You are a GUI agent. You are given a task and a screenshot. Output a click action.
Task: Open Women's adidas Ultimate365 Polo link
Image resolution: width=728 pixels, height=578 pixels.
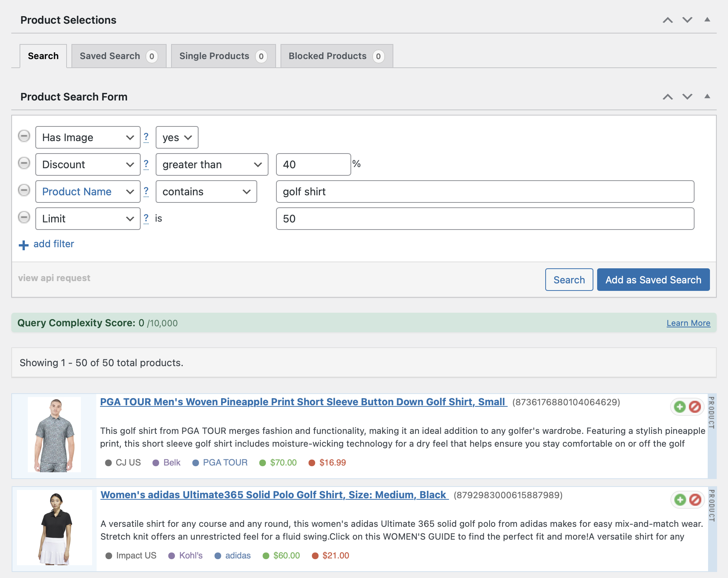(x=274, y=495)
